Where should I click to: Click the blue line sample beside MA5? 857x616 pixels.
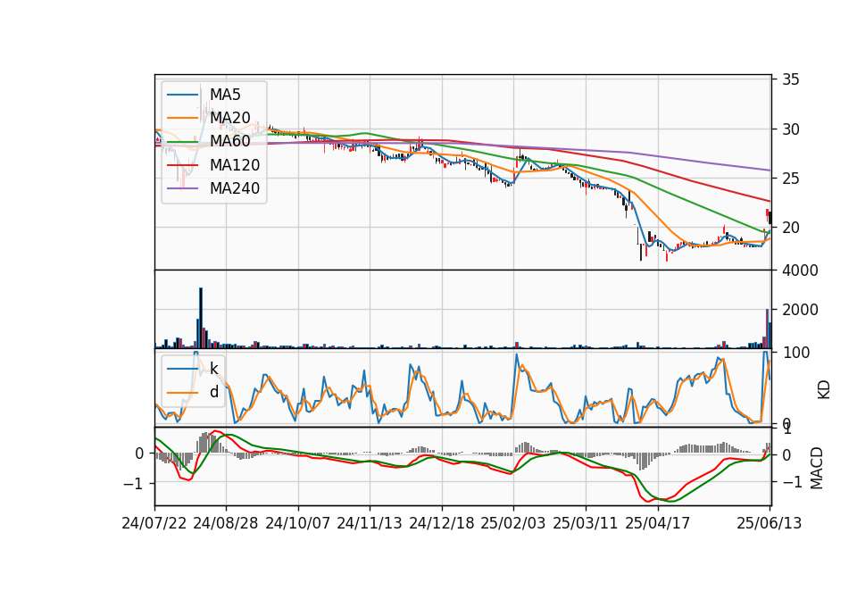tap(182, 95)
